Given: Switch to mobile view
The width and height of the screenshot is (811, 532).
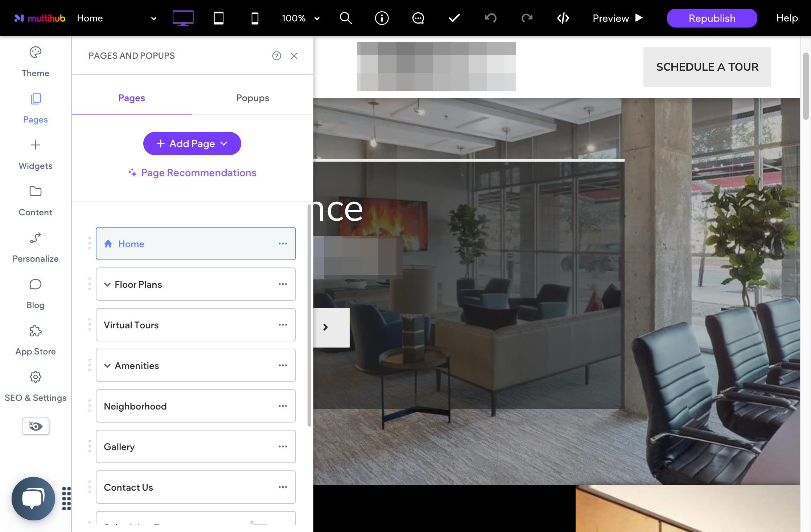Looking at the screenshot, I should 255,18.
